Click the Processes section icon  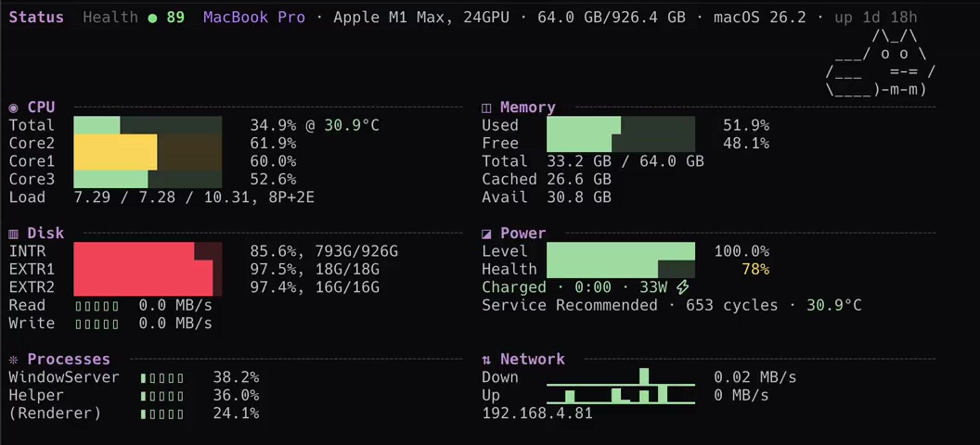pyautogui.click(x=13, y=360)
